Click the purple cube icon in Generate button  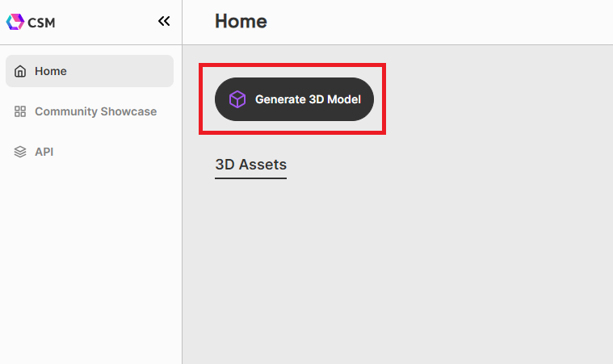click(237, 99)
